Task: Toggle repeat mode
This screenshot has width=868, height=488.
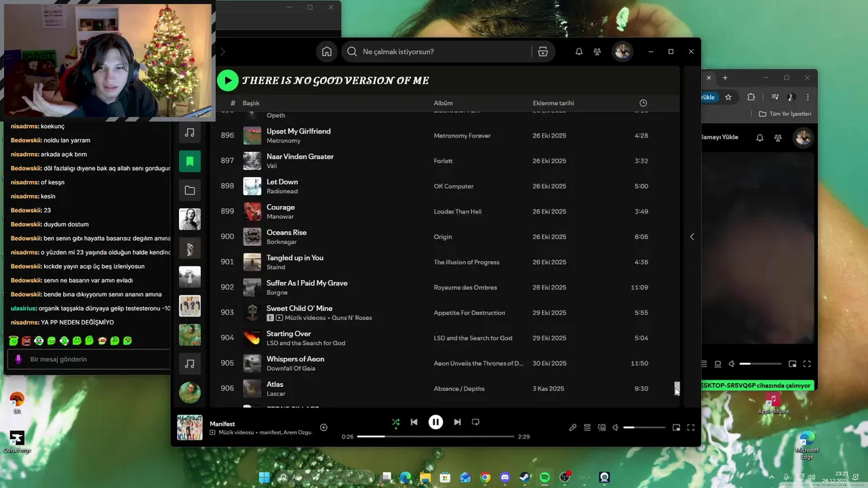Action: click(475, 422)
